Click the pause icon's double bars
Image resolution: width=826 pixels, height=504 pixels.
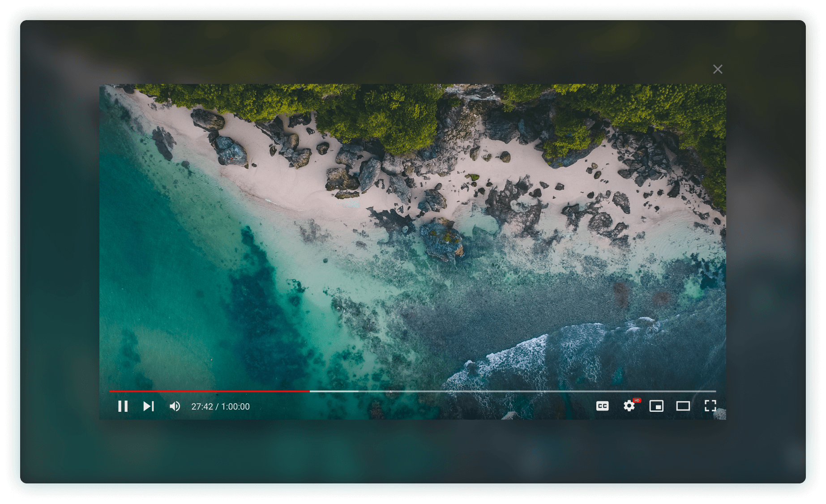tap(124, 406)
